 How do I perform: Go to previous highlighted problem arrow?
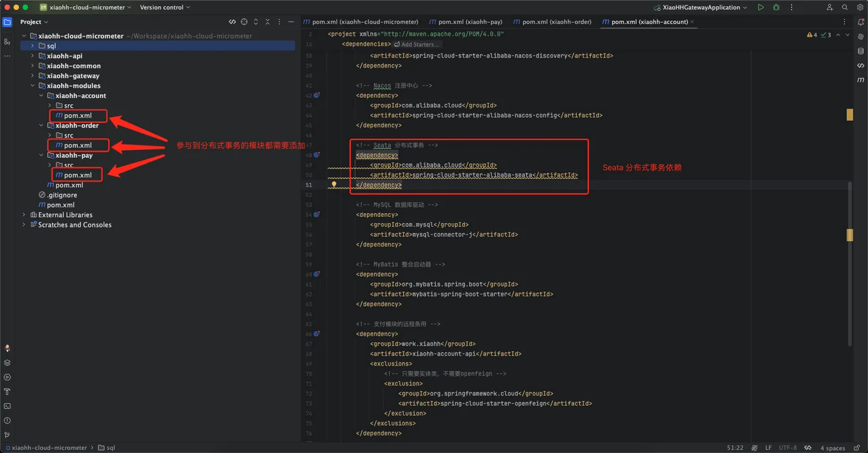point(838,35)
